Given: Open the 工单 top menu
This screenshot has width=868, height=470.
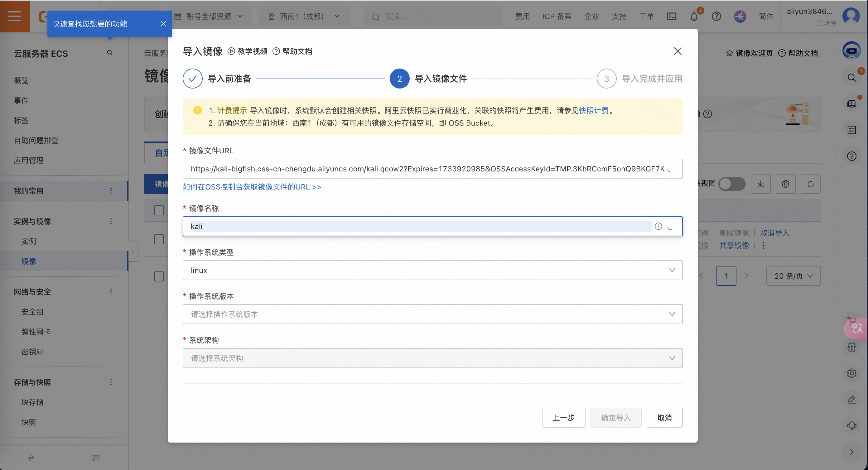Looking at the screenshot, I should [647, 16].
